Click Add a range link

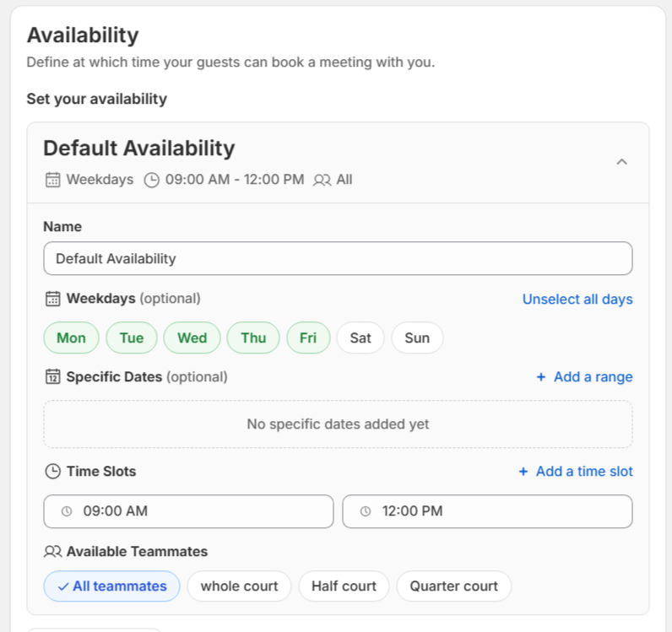[583, 377]
